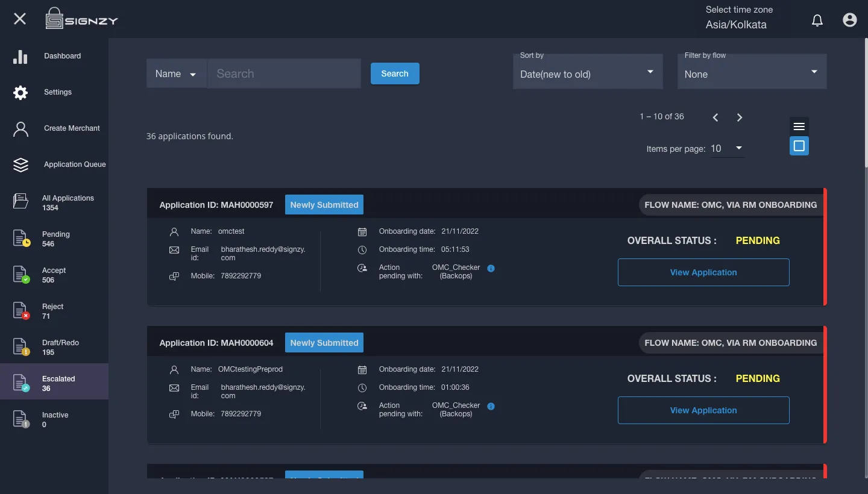The image size is (868, 494).
Task: Switch to list view with hamburger icon
Action: coord(799,127)
